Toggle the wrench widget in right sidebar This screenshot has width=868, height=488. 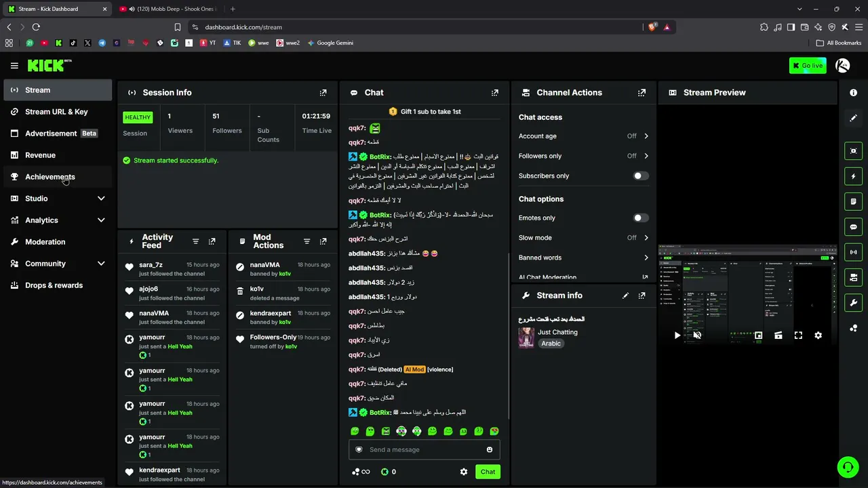853,302
